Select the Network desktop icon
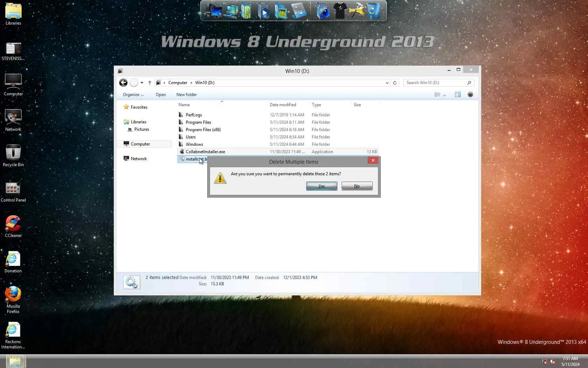This screenshot has width=588, height=368. pyautogui.click(x=13, y=120)
